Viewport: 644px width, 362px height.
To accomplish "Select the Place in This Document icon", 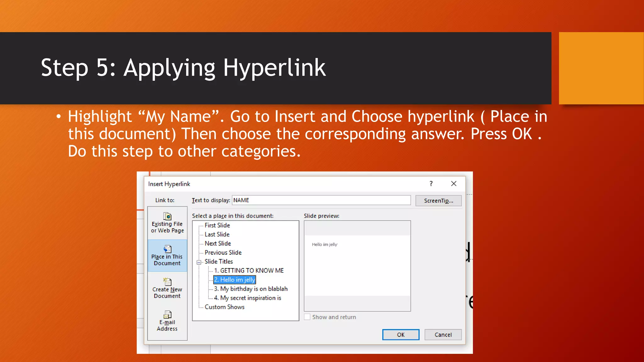I will click(167, 255).
